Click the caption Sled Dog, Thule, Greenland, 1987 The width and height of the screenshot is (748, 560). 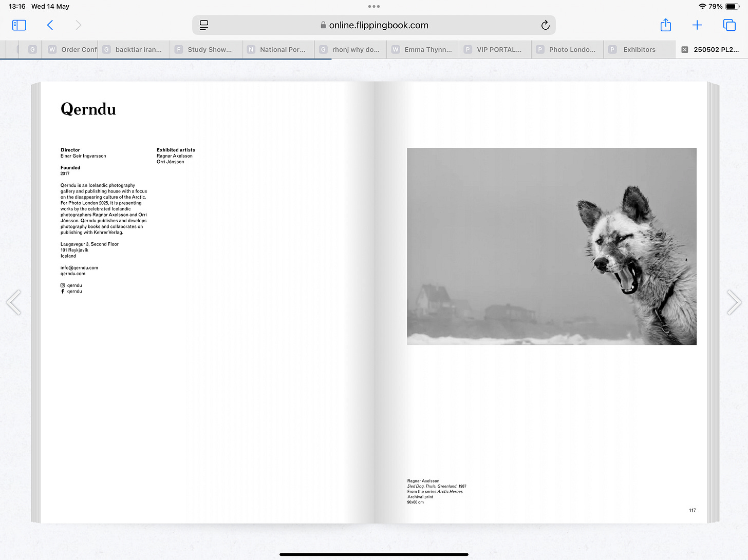point(437,486)
